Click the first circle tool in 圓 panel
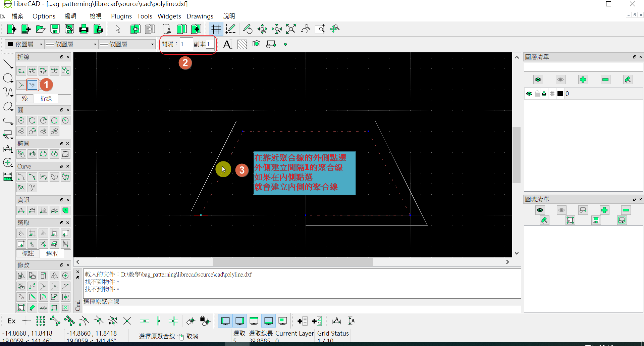The image size is (644, 346). tap(21, 120)
